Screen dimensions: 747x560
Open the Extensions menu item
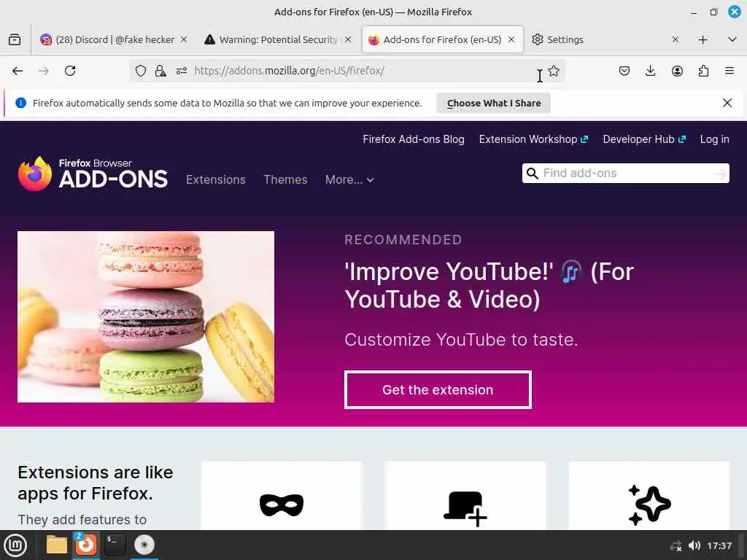[216, 179]
